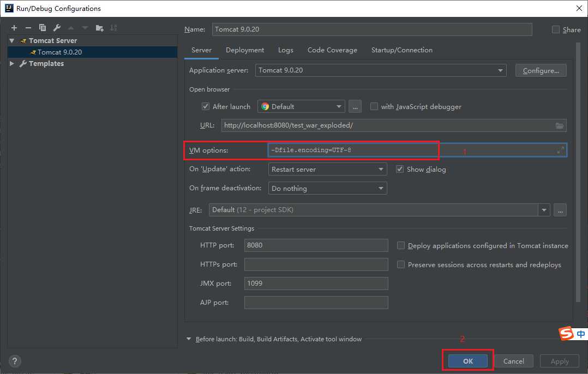Image resolution: width=588 pixels, height=374 pixels.
Task: Enable Preserve sessions across restarts and redeploys
Action: click(x=401, y=264)
